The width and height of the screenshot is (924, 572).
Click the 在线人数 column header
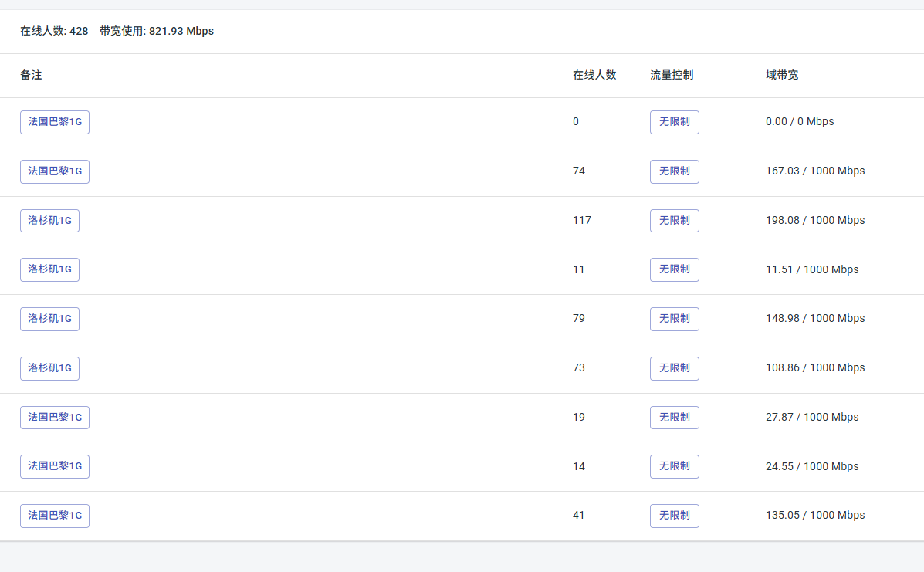tap(594, 76)
